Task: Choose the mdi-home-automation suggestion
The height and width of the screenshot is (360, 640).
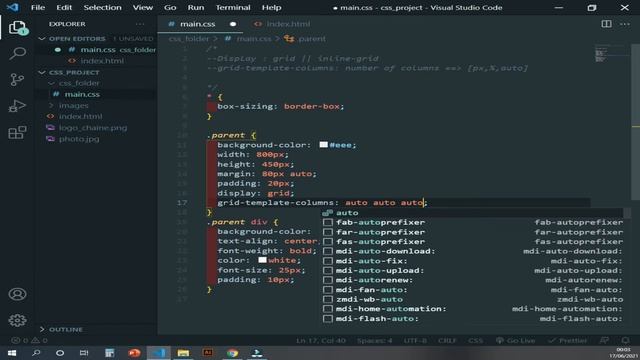Action: (x=472, y=309)
